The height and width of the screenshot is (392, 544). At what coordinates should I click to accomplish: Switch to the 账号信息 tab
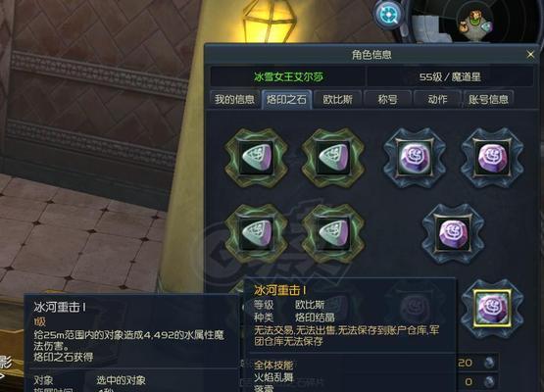488,100
